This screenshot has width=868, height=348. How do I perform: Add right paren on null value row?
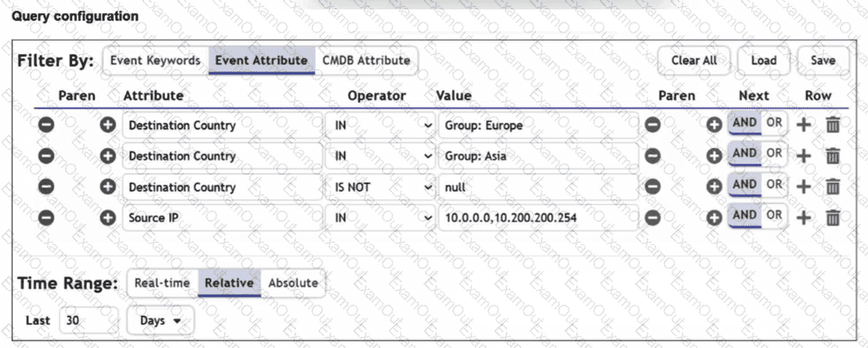click(x=714, y=187)
